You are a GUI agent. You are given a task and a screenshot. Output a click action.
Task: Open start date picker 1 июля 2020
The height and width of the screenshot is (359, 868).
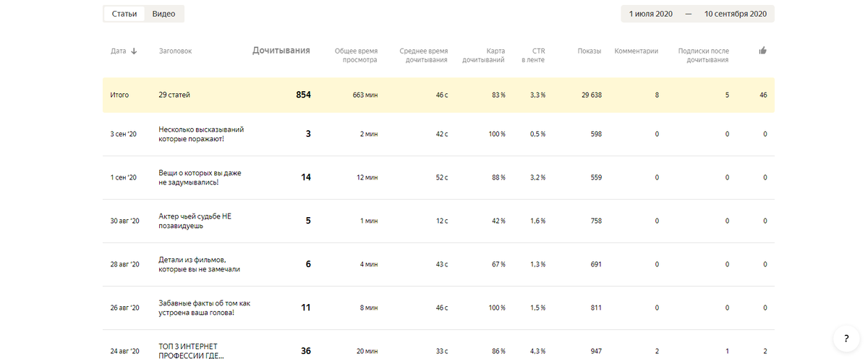point(652,14)
